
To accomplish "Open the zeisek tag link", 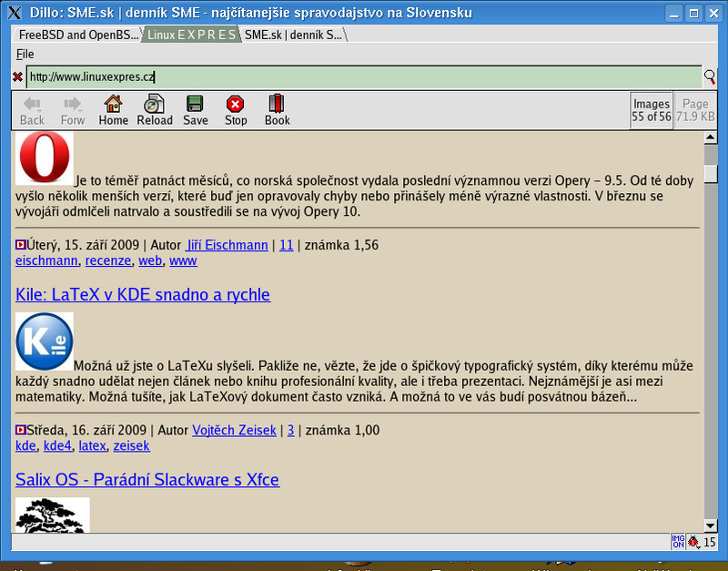I will pos(131,445).
